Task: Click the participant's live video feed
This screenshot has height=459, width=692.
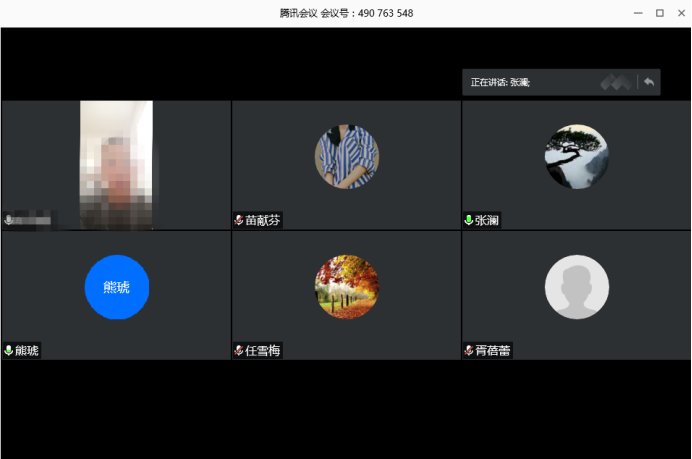Action: pyautogui.click(x=116, y=165)
